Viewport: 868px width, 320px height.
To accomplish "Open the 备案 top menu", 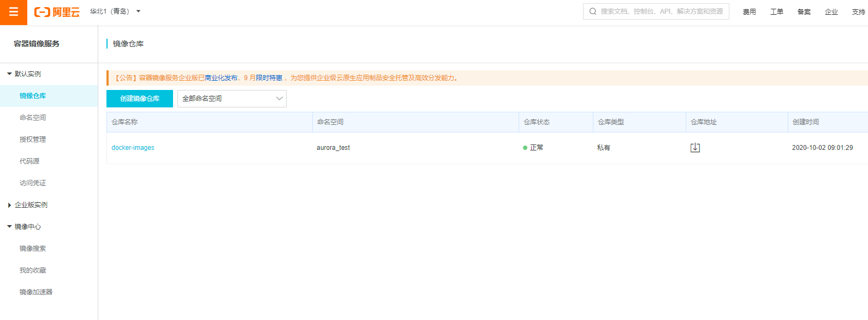I will (x=804, y=12).
